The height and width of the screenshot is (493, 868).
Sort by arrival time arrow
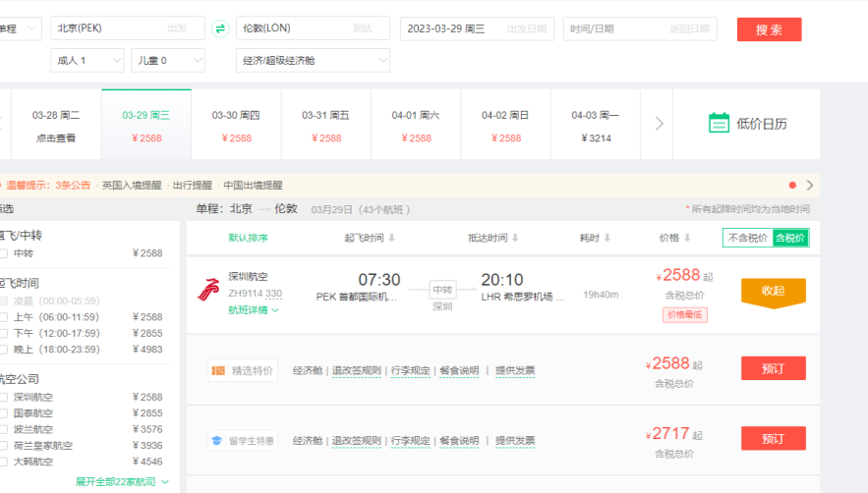point(515,238)
